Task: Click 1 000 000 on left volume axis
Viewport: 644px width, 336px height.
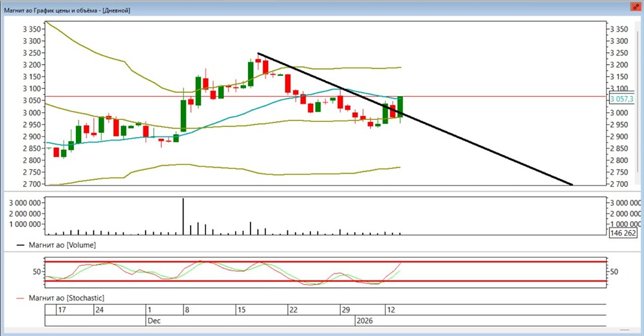Action: tap(24, 224)
